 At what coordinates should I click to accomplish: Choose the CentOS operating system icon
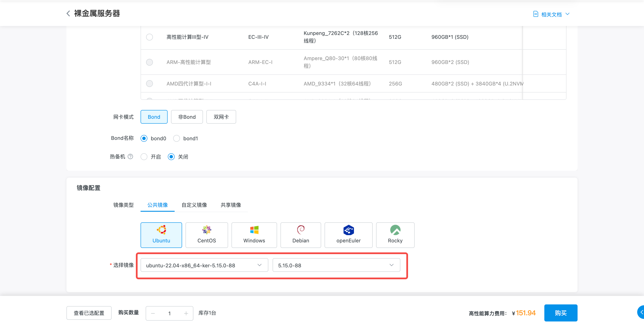tap(207, 229)
